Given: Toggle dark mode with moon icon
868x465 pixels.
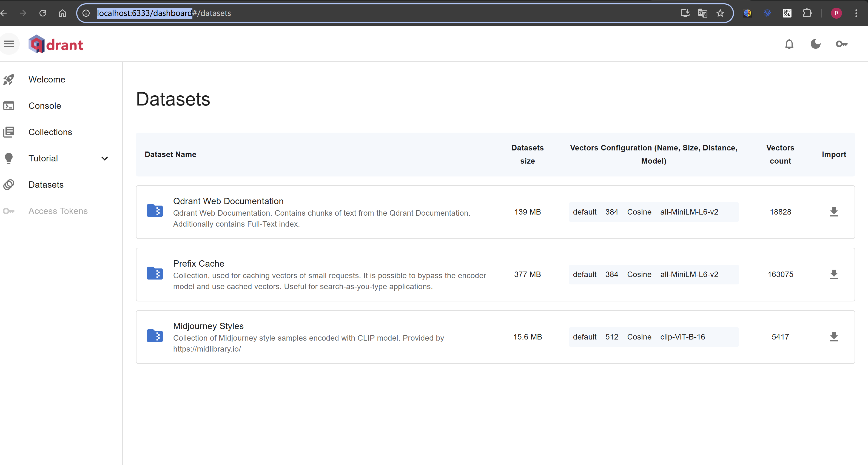Looking at the screenshot, I should click(815, 44).
